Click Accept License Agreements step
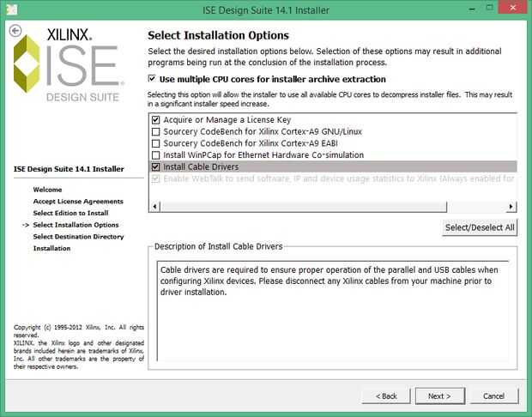532x417 pixels. tap(78, 202)
